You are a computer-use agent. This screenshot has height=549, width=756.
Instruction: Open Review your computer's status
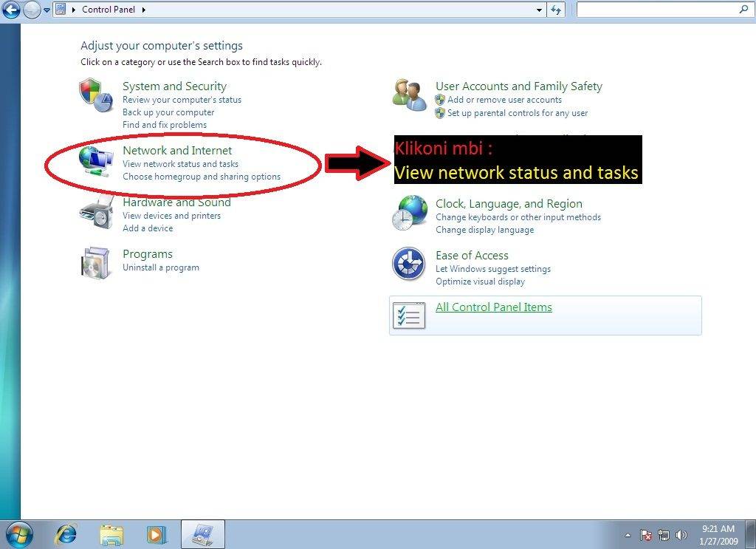(x=182, y=100)
